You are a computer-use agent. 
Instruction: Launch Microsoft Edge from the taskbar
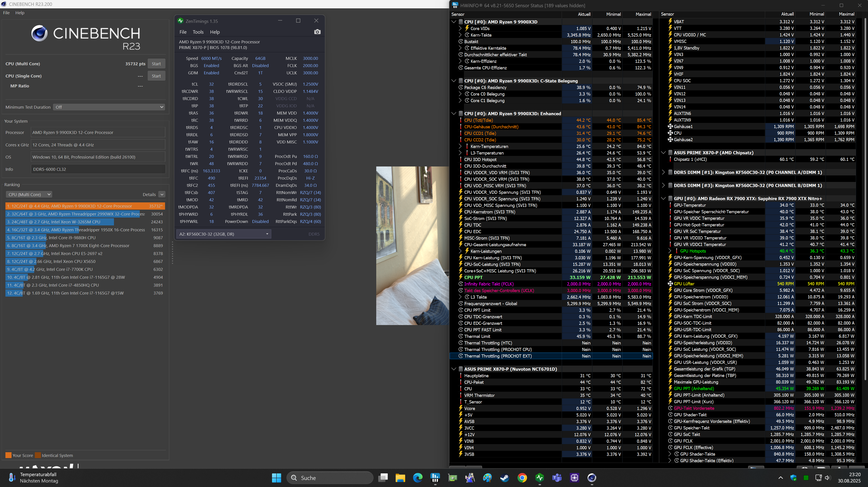tap(418, 478)
